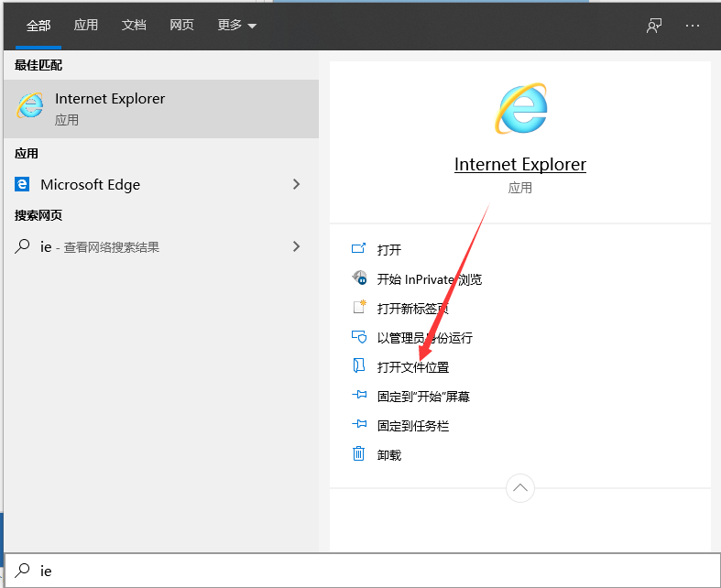Click the trash icon for 卸载

pos(359,454)
